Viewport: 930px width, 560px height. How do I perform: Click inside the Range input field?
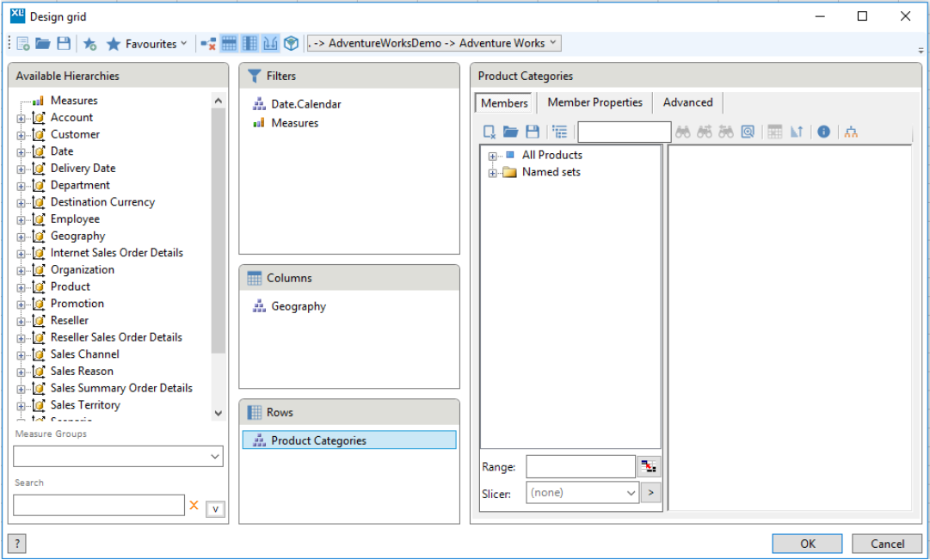tap(580, 466)
